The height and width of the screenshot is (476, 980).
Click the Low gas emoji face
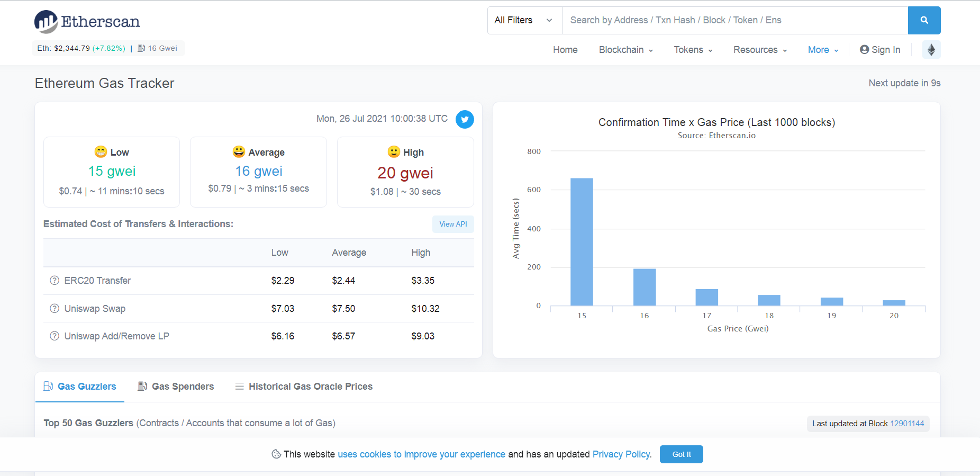101,152
